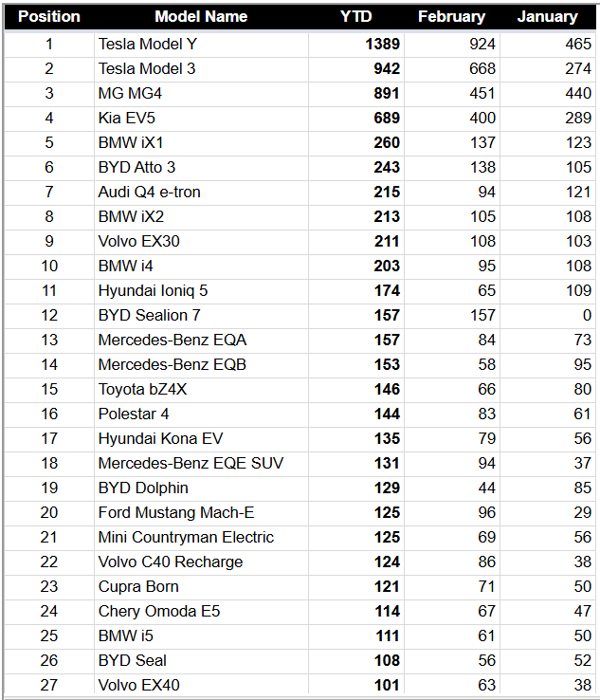Click the Kia EV5 cell
The width and height of the screenshot is (600, 700).
pyautogui.click(x=123, y=118)
